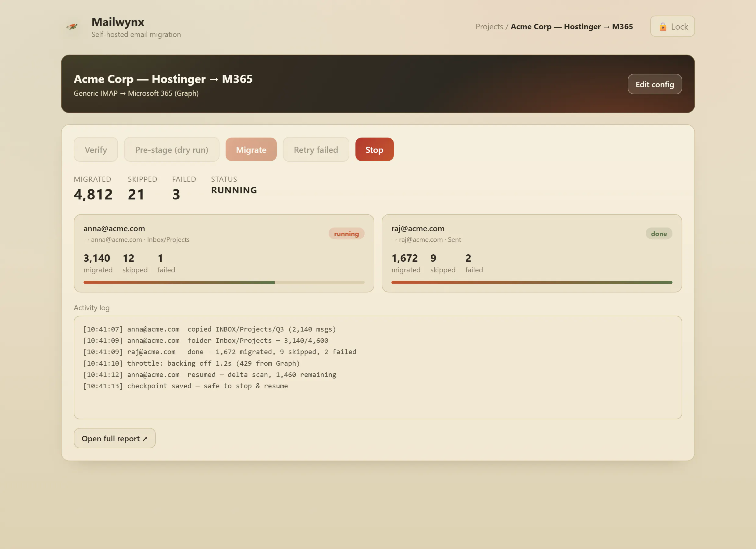Screen dimensions: 756x549
Task: Click the throttle backing off log line
Action: pyautogui.click(x=191, y=363)
